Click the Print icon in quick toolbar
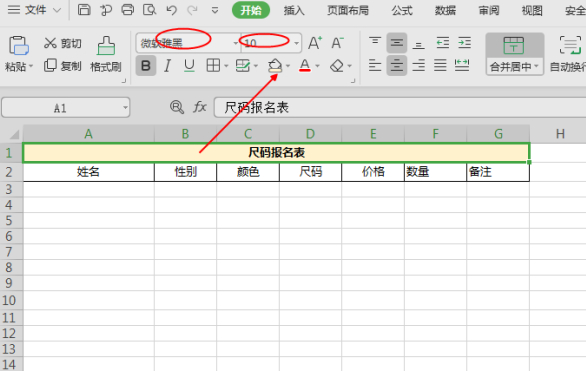 tap(127, 10)
